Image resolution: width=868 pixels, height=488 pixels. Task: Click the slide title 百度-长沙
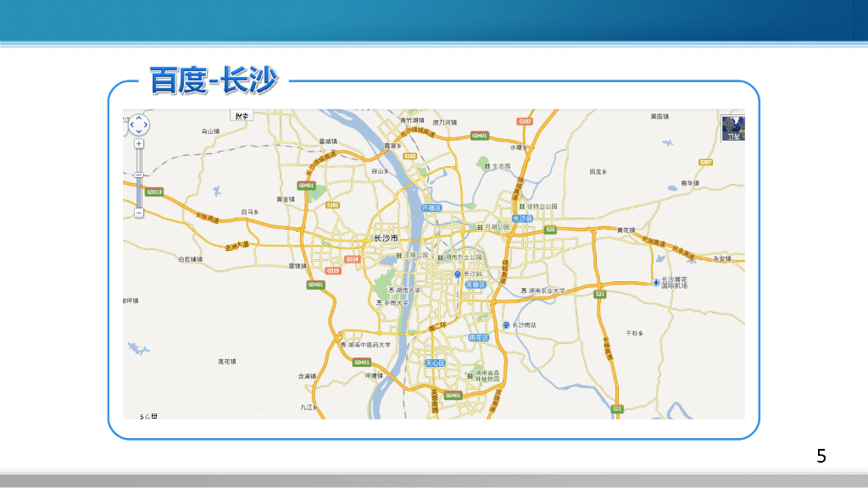[213, 80]
